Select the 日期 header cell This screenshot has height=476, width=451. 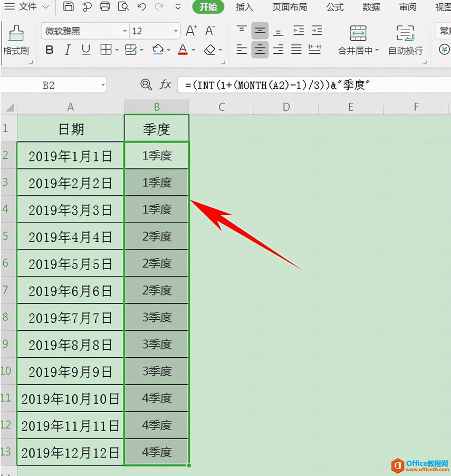[70, 129]
